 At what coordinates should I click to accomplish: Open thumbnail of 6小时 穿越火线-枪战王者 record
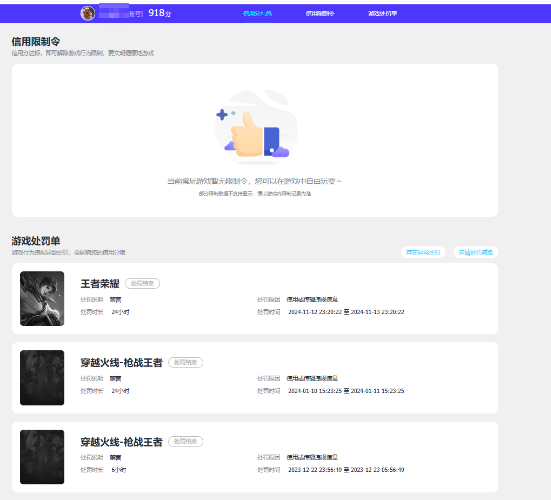coord(42,457)
